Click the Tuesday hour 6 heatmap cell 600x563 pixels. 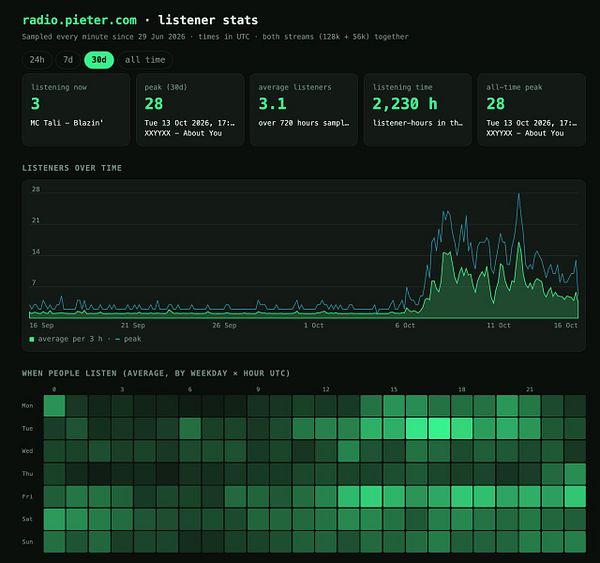pos(190,428)
